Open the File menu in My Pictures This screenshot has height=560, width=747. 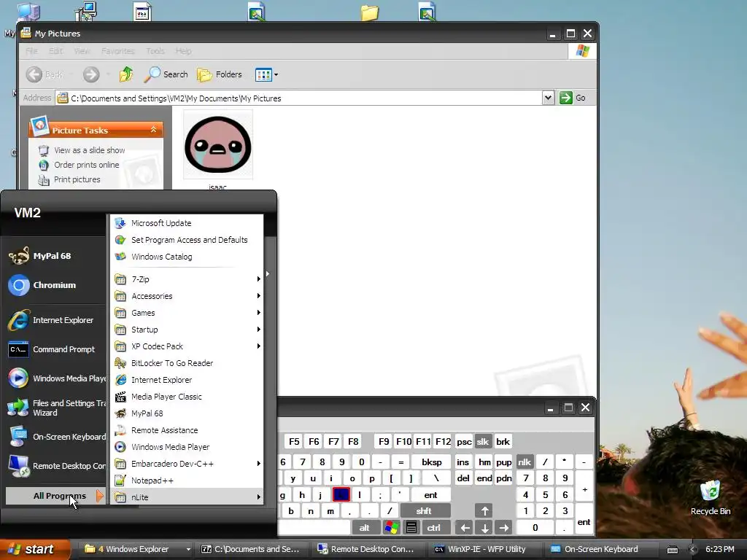(32, 50)
